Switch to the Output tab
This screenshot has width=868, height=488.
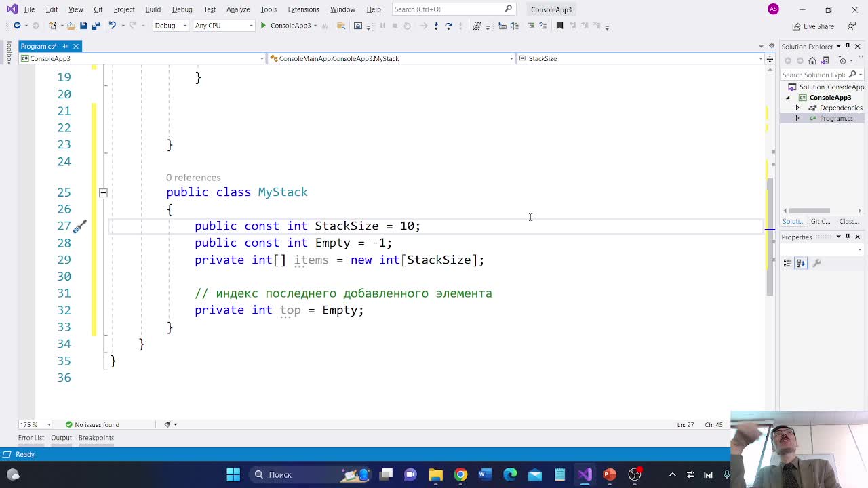tap(61, 438)
